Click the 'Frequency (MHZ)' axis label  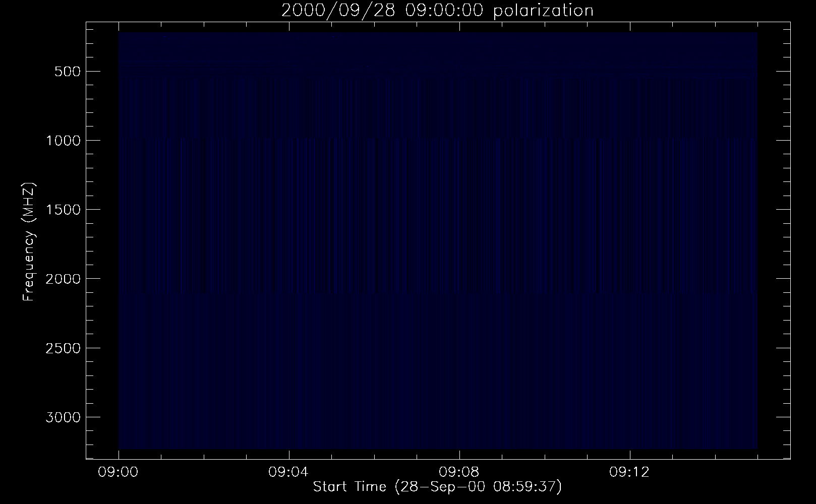(x=29, y=242)
